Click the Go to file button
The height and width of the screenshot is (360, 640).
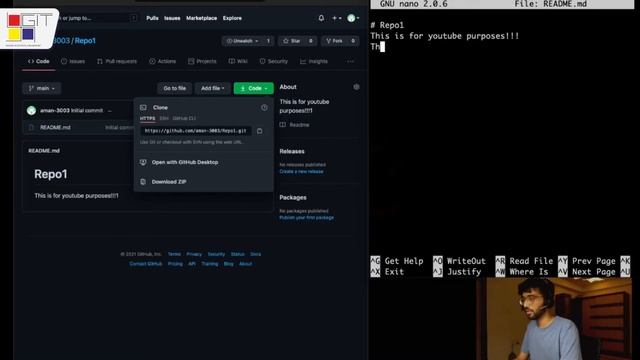(x=174, y=88)
